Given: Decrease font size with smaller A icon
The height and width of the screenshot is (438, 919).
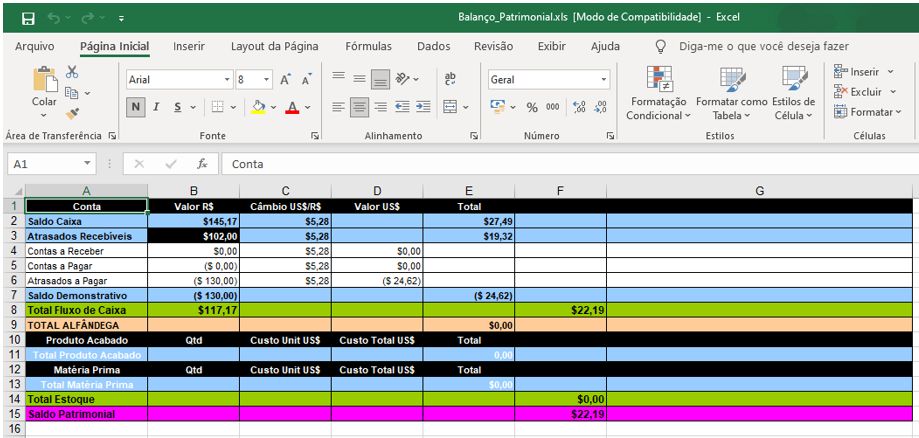Looking at the screenshot, I should pyautogui.click(x=307, y=79).
